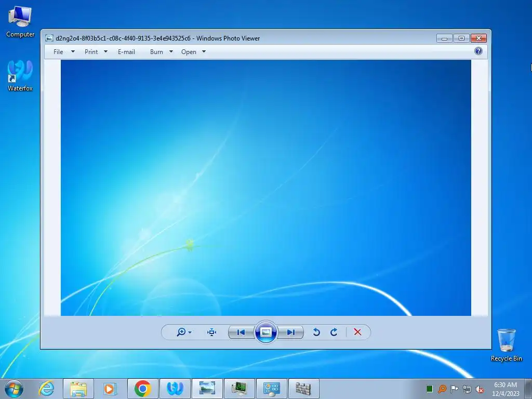Minimize the Photo Viewer window
This screenshot has height=399, width=532.
click(445, 38)
